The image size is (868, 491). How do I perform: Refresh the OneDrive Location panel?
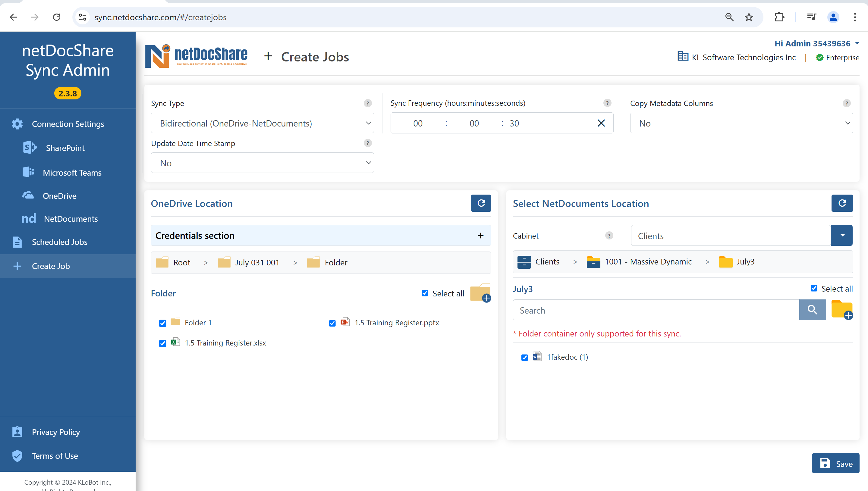[481, 203]
